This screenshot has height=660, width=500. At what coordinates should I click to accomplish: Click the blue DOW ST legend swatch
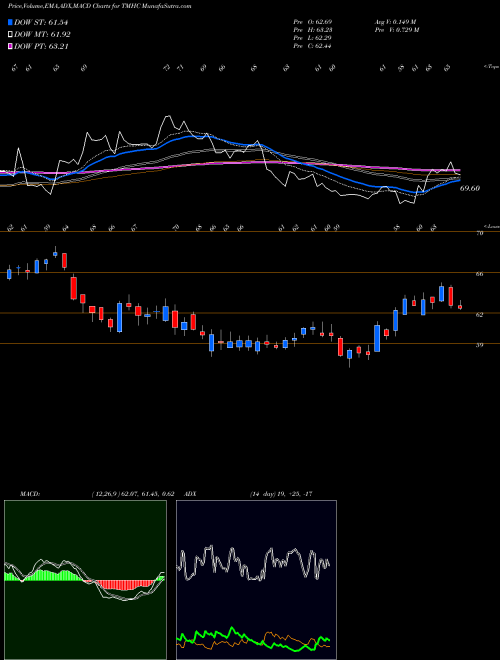[x=11, y=22]
